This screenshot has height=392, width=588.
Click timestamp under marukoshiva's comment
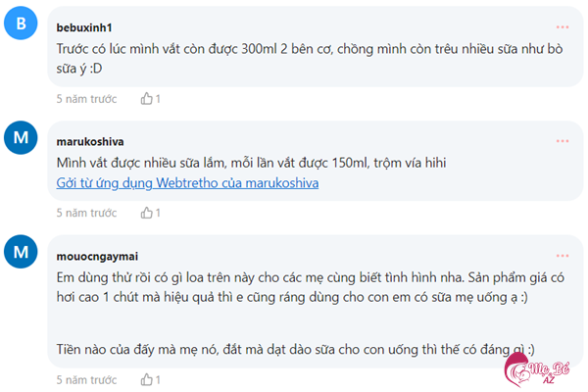click(86, 213)
